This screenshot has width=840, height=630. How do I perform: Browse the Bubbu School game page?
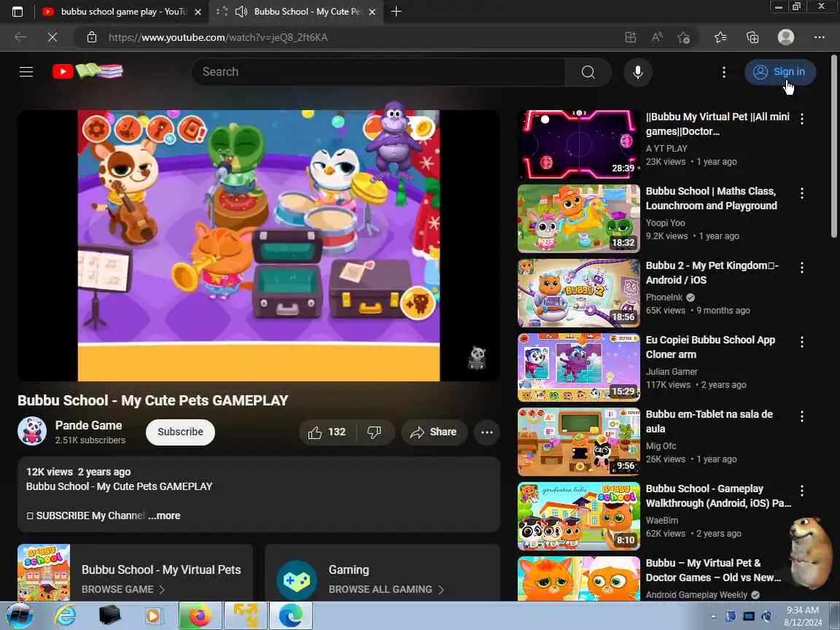pyautogui.click(x=135, y=572)
